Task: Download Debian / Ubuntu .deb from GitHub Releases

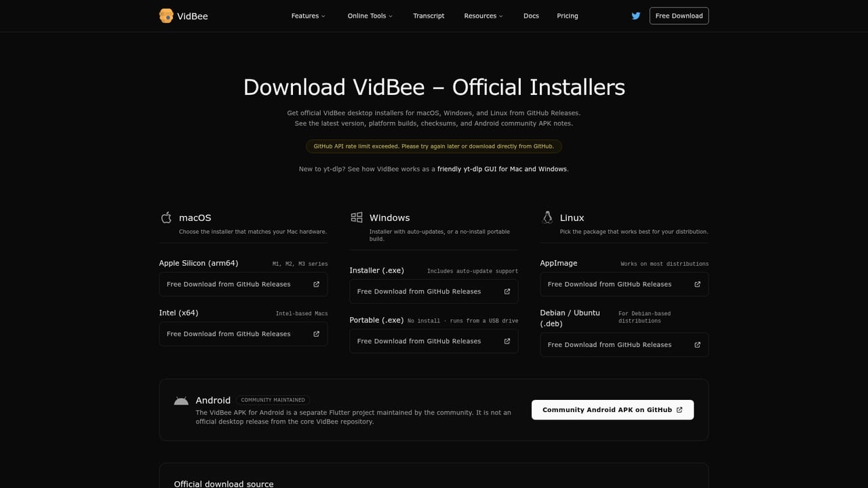Action: click(625, 345)
